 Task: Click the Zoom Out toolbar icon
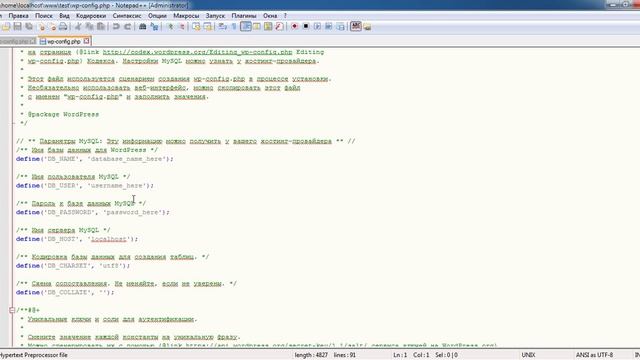pos(182,27)
